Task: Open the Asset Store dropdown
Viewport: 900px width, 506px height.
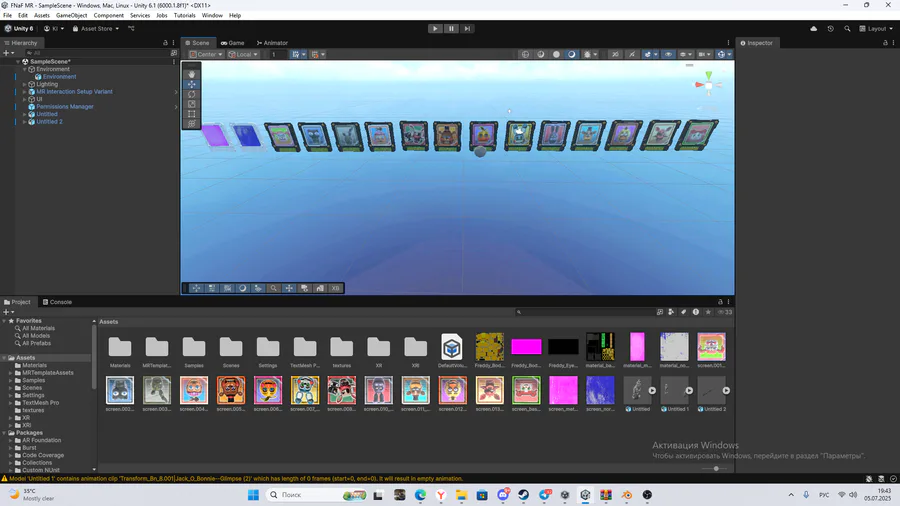Action: [96, 29]
